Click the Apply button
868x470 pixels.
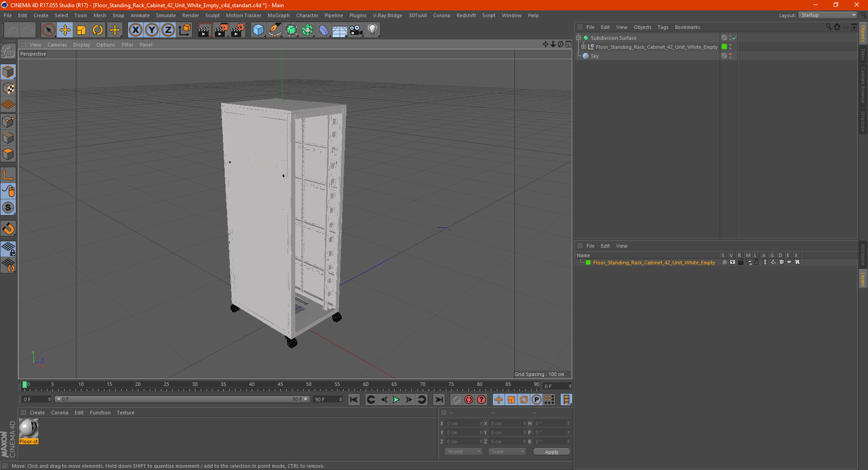coord(552,451)
